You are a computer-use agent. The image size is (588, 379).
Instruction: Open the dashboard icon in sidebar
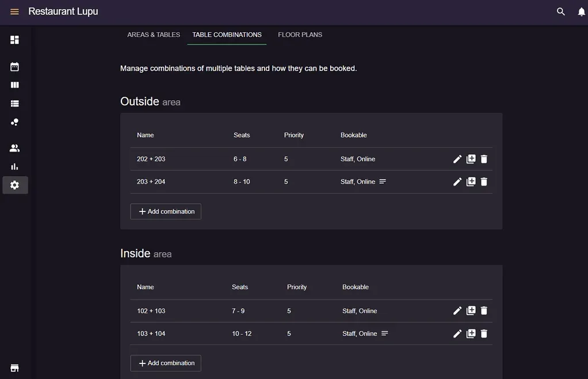point(14,40)
